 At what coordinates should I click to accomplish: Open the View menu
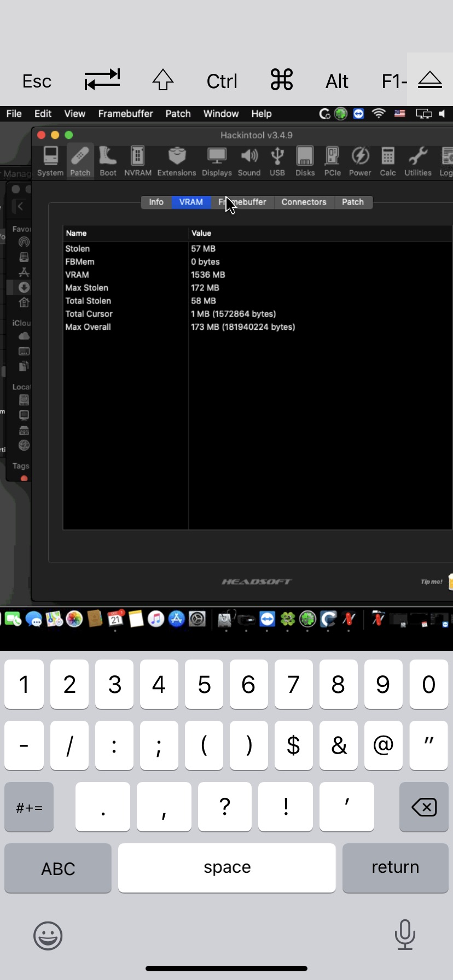coord(74,114)
